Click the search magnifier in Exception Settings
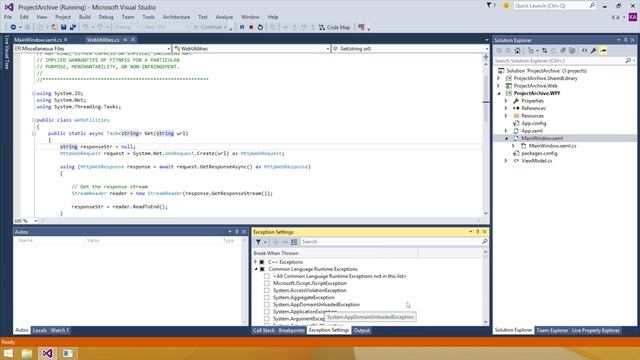Viewport: 640px width, 360px height. [x=484, y=242]
